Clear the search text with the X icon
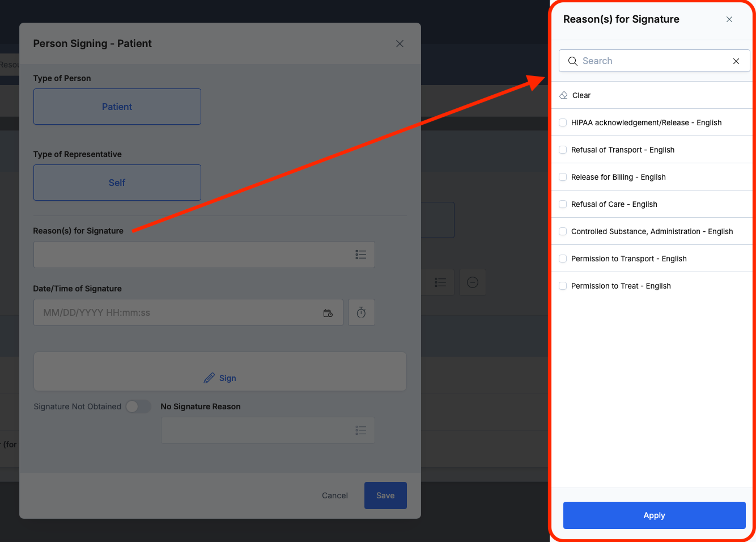The image size is (756, 542). coord(736,61)
